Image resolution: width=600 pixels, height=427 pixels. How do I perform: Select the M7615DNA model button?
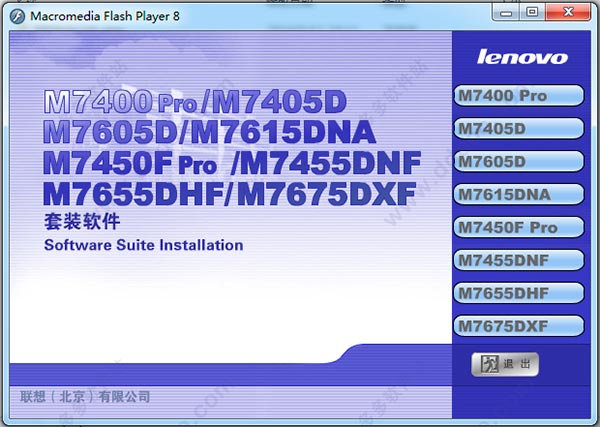click(x=519, y=194)
